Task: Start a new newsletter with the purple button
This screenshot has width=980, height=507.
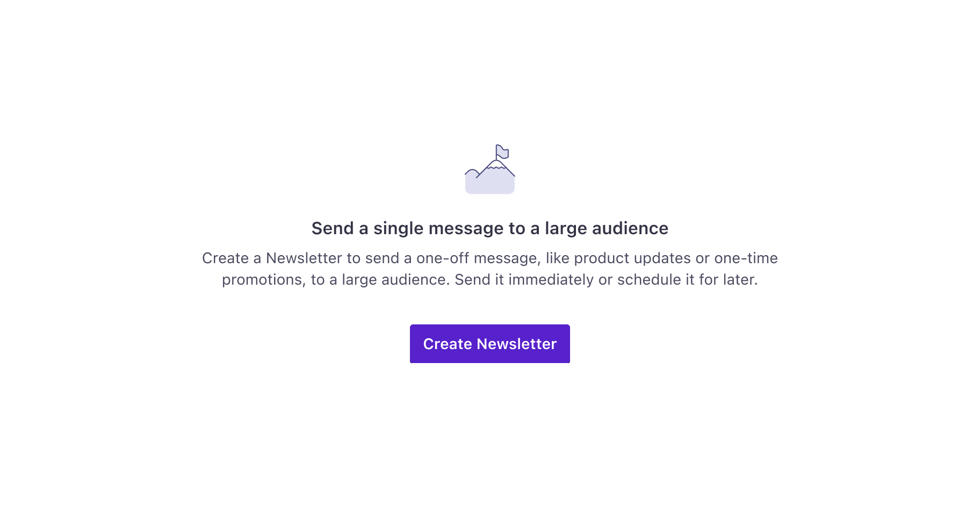Action: 489,344
